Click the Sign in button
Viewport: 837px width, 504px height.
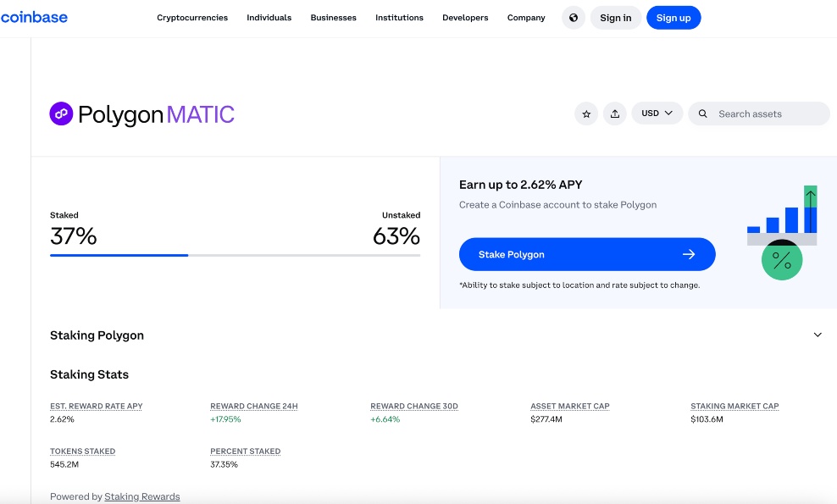615,18
